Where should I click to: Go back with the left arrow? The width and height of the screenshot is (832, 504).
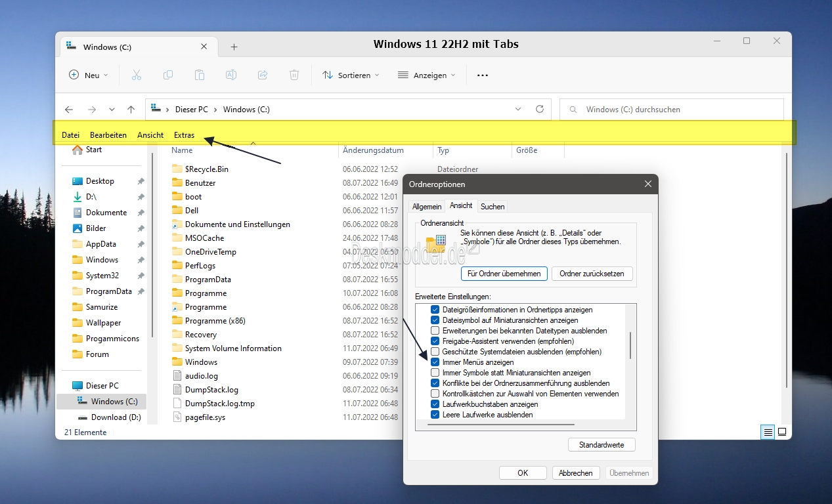coord(69,110)
